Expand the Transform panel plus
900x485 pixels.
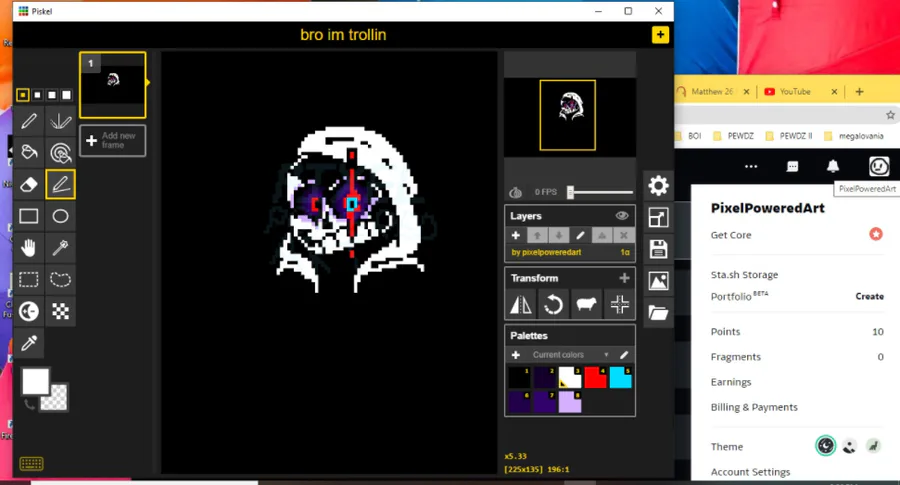coord(624,278)
